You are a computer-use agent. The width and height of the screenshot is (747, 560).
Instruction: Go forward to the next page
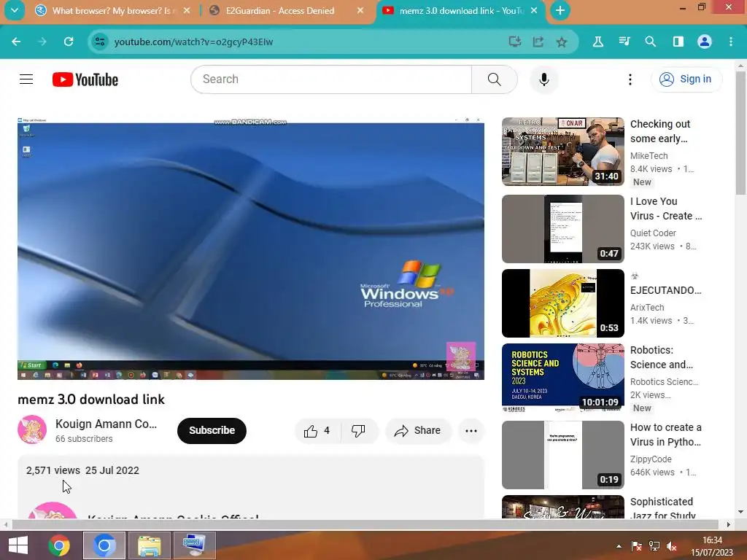(x=42, y=42)
